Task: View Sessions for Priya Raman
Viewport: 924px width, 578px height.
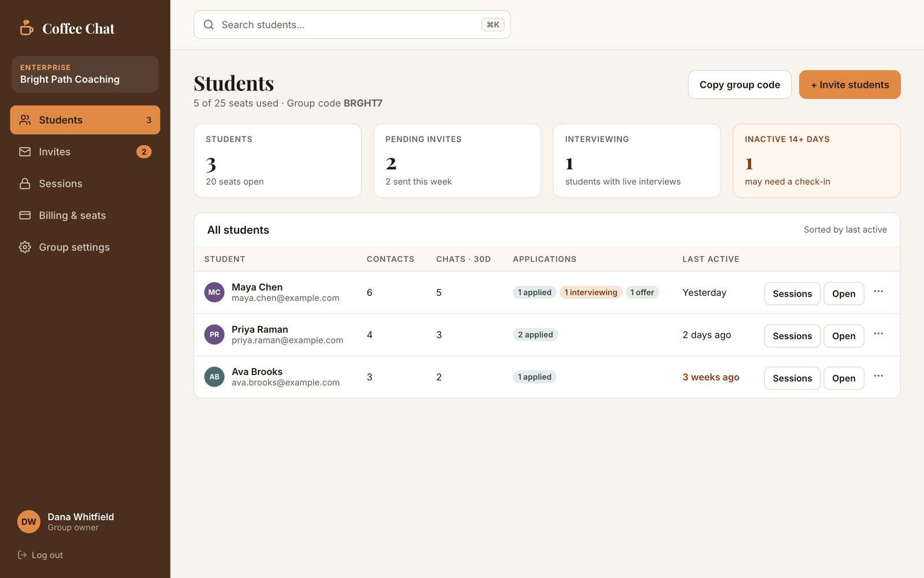Action: pos(792,336)
